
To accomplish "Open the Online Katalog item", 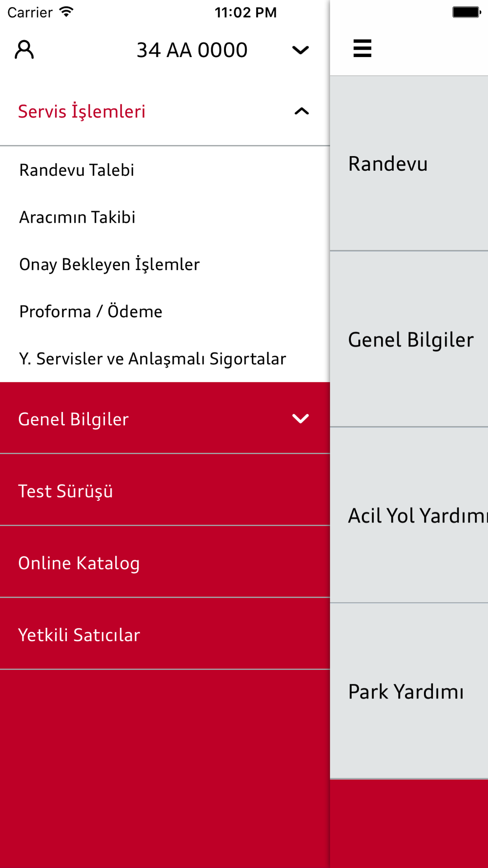I will [79, 563].
